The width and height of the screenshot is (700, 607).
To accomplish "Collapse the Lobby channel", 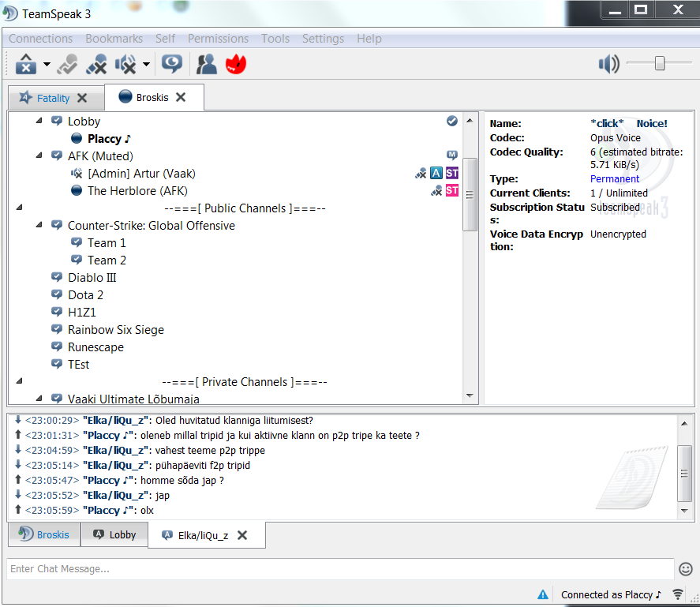I will (x=39, y=121).
